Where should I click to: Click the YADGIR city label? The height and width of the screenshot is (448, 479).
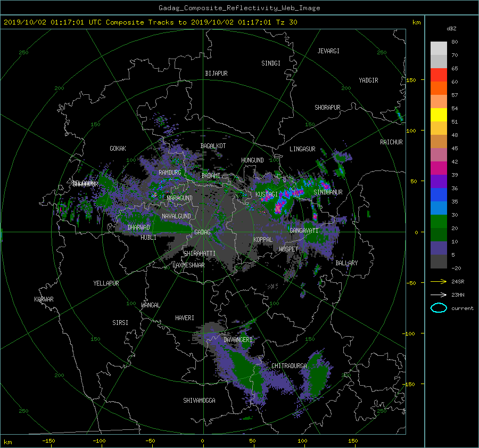click(x=368, y=80)
